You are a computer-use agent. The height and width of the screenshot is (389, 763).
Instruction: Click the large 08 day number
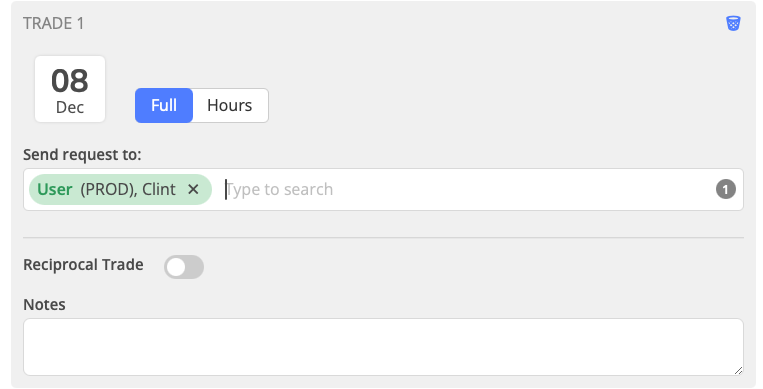point(70,80)
